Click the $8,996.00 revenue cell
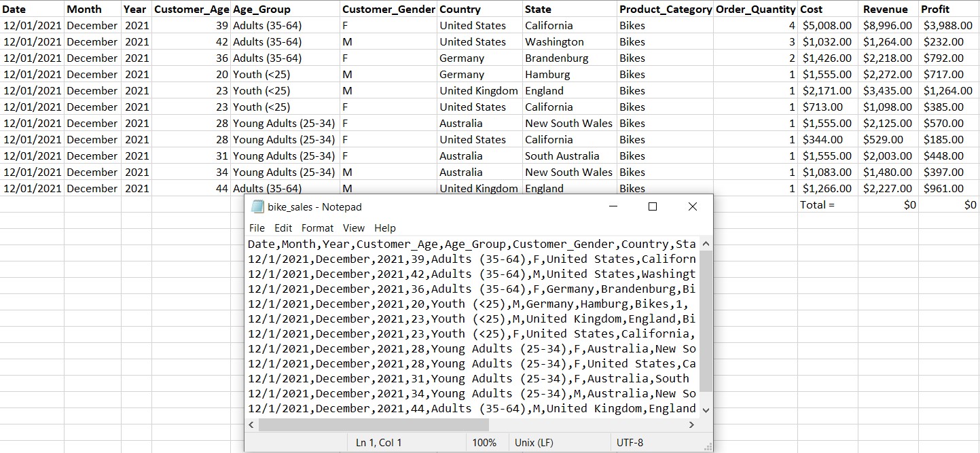The width and height of the screenshot is (980, 453). [x=888, y=26]
